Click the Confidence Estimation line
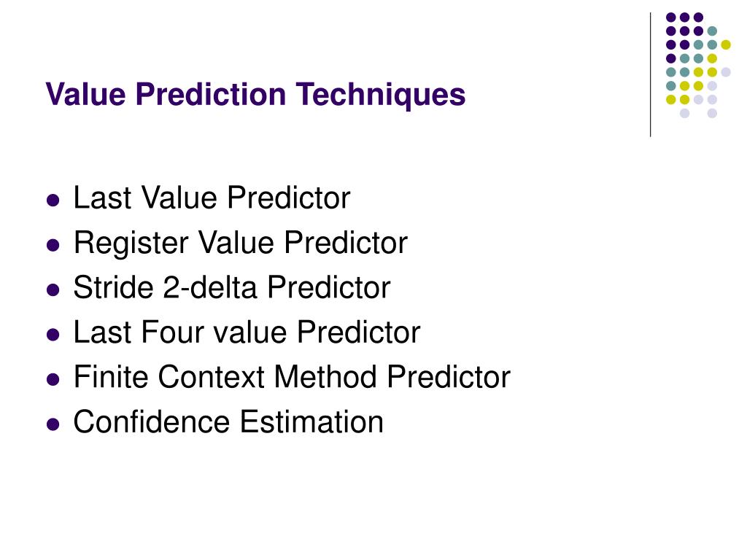The width and height of the screenshot is (747, 560). (x=228, y=422)
